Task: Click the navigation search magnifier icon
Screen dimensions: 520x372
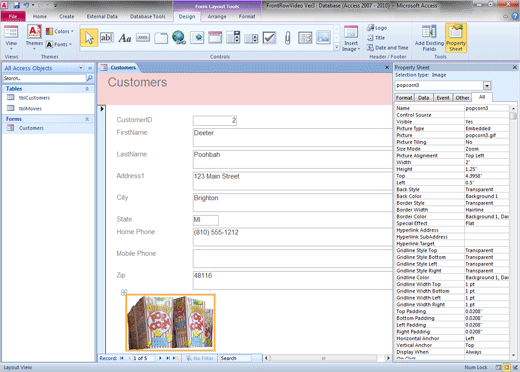Action: tap(89, 78)
